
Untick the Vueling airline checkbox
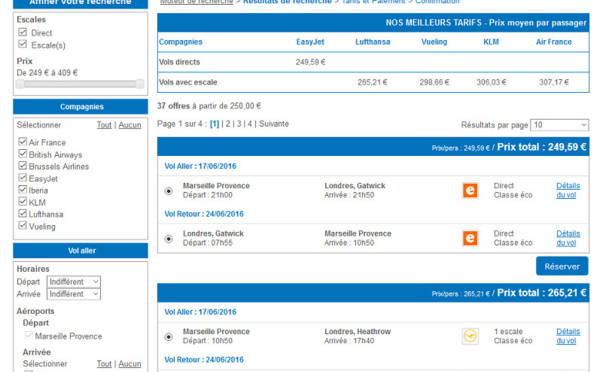[23, 225]
